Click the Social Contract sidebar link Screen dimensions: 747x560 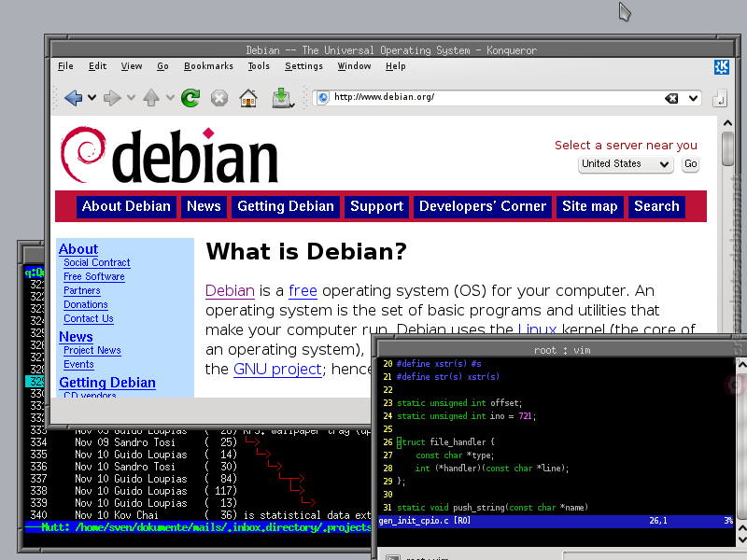point(97,263)
